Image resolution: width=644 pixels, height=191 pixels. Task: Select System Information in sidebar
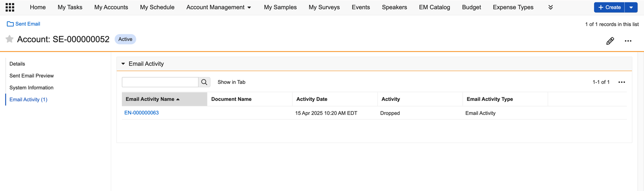click(x=32, y=88)
